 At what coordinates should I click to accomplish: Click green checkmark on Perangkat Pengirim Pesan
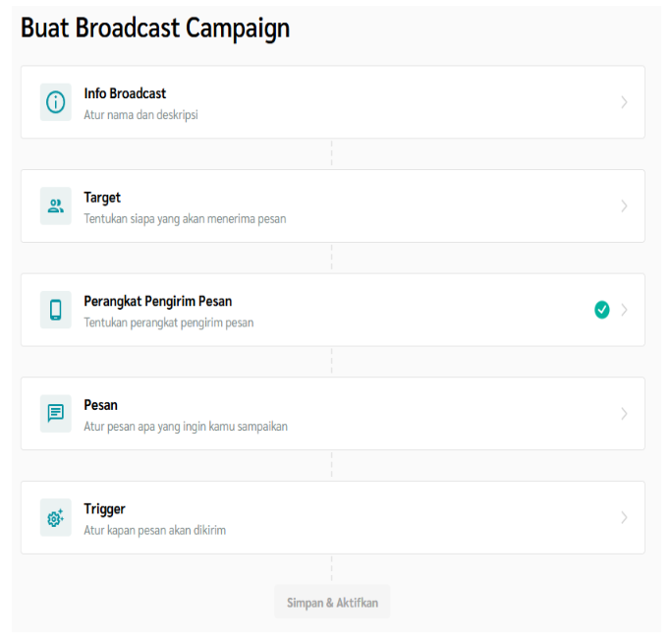[x=602, y=310]
